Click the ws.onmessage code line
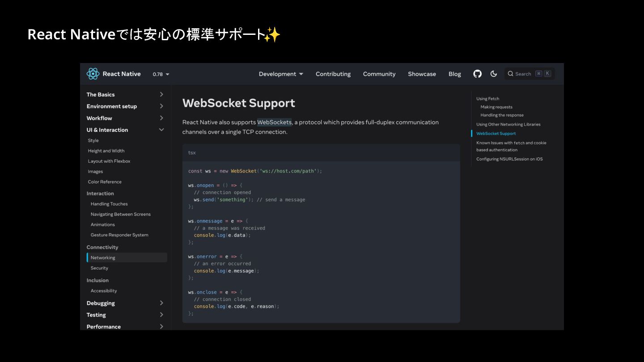This screenshot has height=362, width=644. (x=218, y=221)
